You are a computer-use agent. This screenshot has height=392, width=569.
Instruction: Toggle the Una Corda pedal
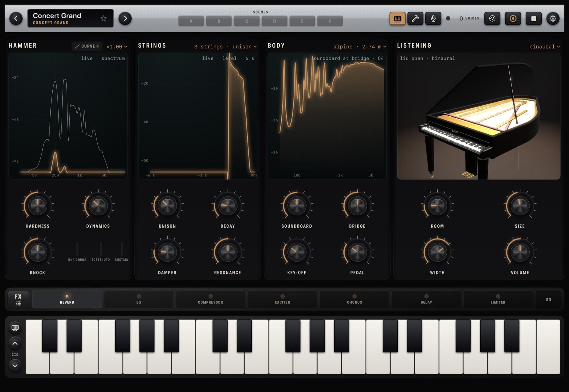pos(77,252)
